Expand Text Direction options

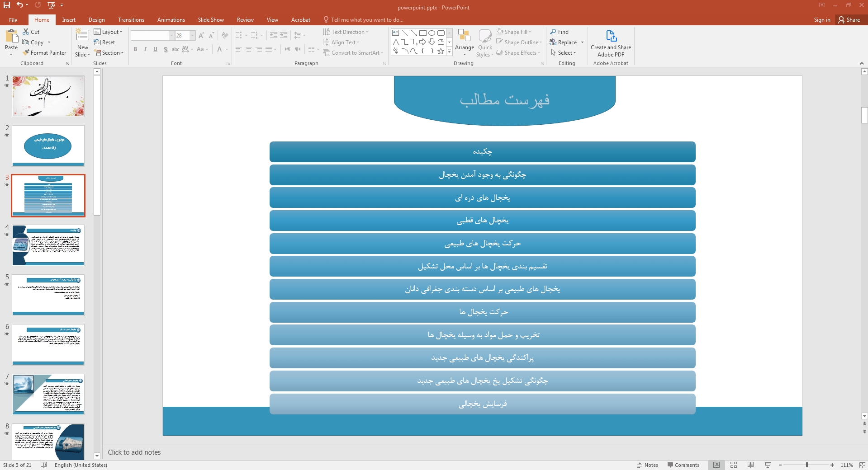(x=346, y=32)
